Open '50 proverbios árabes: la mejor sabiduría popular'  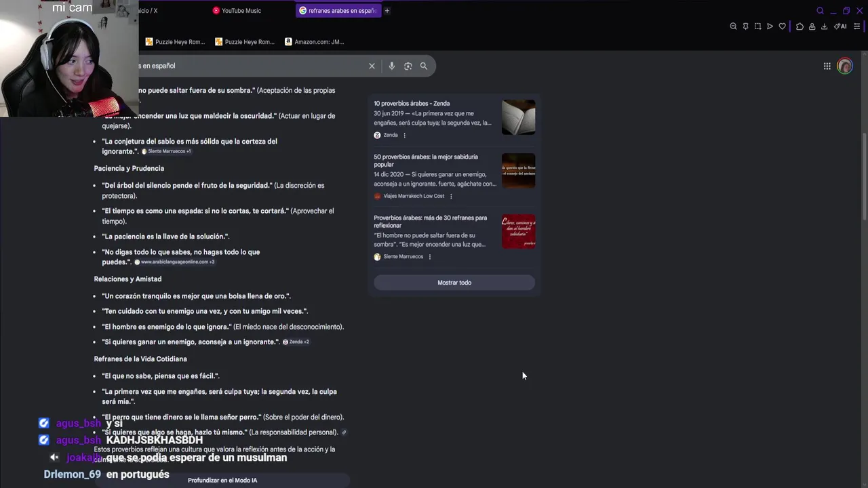426,161
